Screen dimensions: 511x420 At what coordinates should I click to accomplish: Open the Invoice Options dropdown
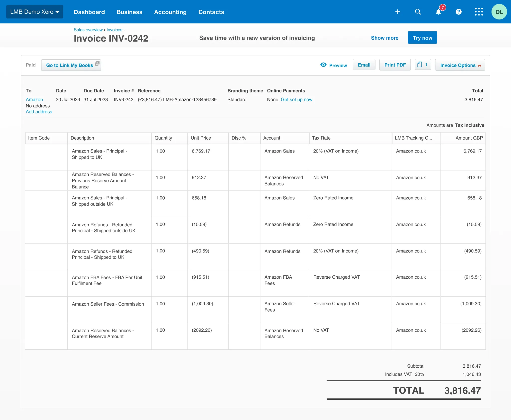[460, 65]
